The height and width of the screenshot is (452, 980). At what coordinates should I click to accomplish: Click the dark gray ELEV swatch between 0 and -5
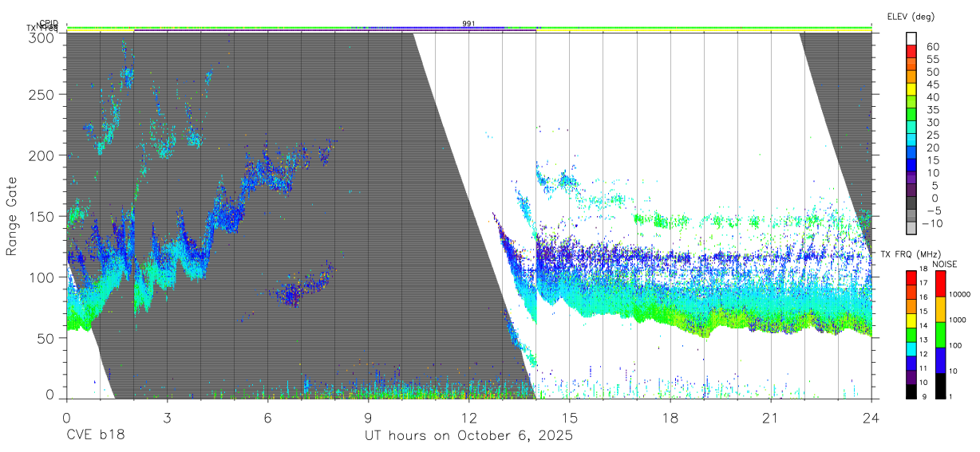coord(912,204)
